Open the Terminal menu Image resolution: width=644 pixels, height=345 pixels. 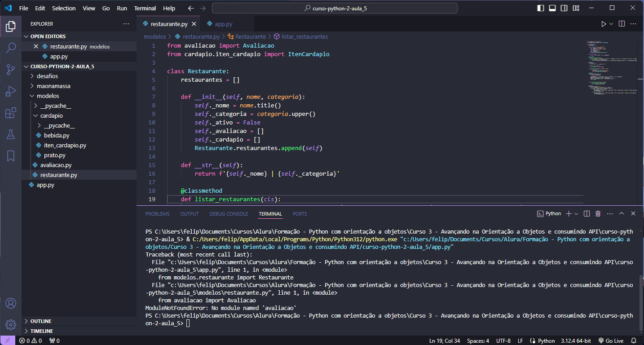pyautogui.click(x=145, y=8)
